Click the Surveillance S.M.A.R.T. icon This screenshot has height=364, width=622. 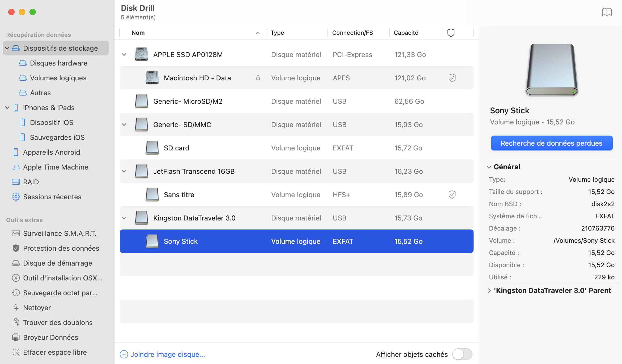point(16,233)
